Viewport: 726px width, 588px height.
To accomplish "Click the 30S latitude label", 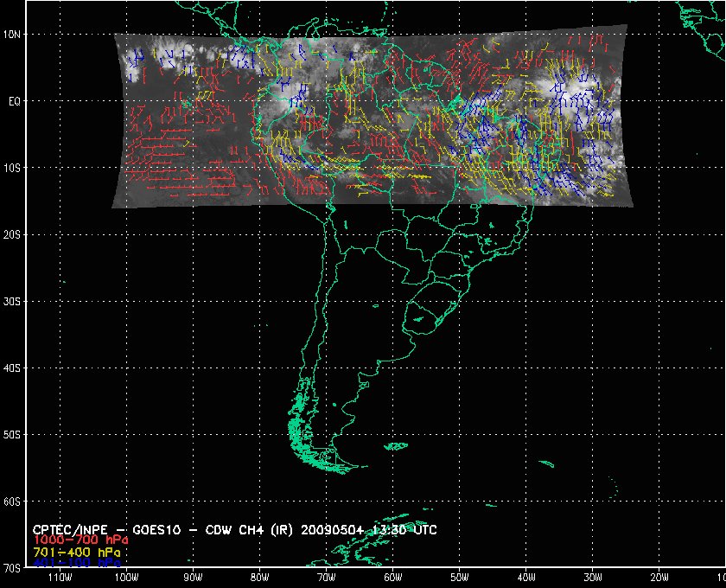I will [x=12, y=302].
